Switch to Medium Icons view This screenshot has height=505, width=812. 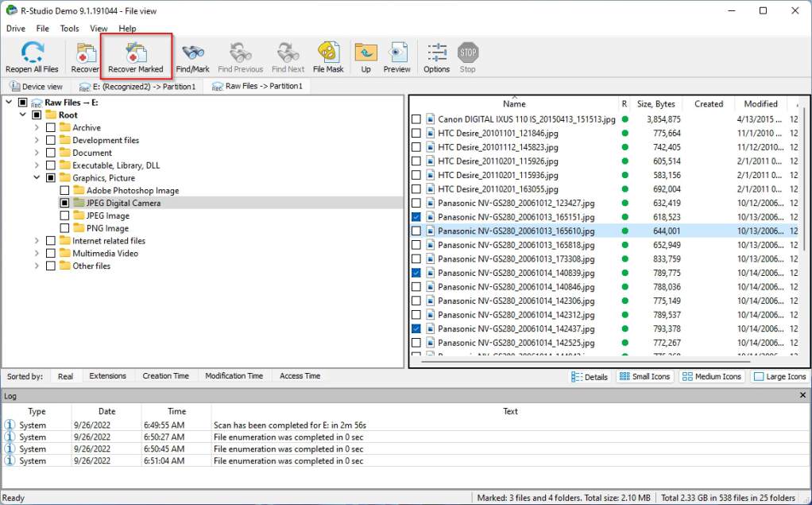[x=712, y=376]
